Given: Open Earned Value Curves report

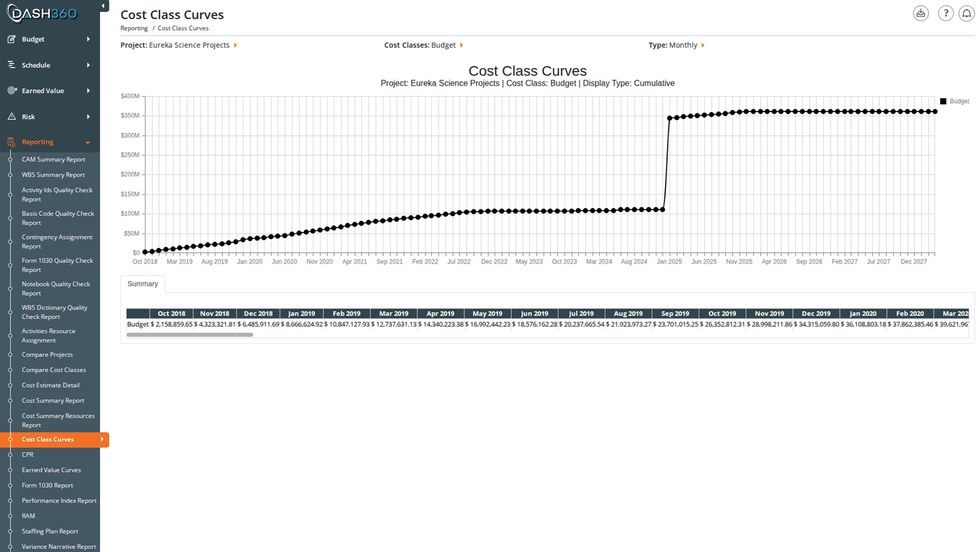Looking at the screenshot, I should click(51, 470).
